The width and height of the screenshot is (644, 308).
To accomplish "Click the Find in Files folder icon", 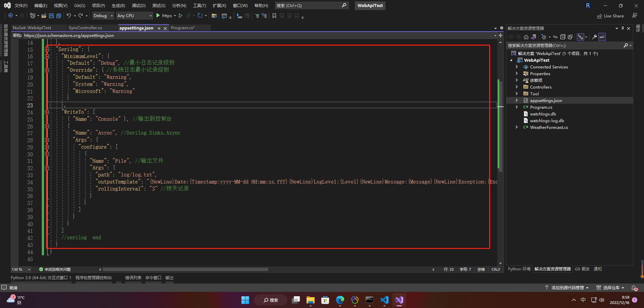I will 214,16.
